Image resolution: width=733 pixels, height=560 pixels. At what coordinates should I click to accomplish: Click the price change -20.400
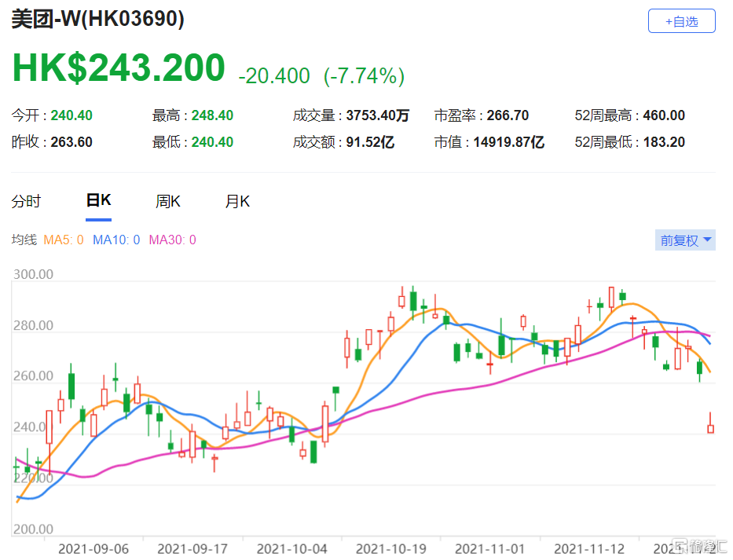[x=274, y=75]
